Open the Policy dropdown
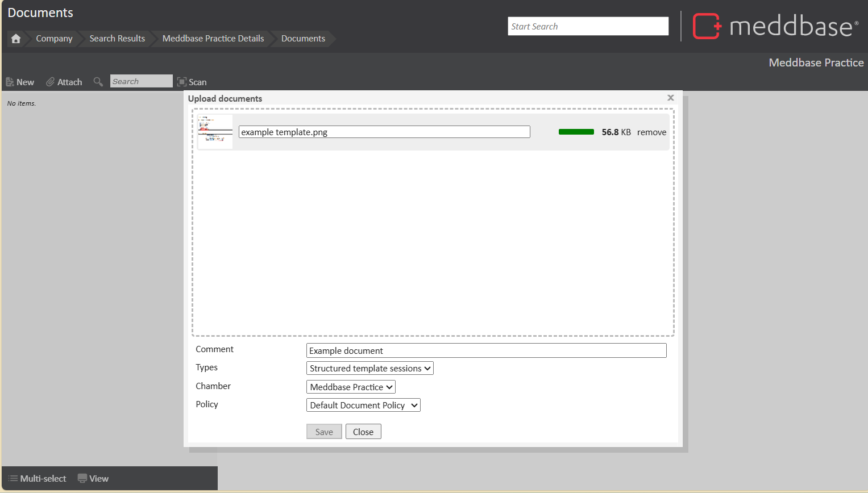The image size is (868, 493). click(363, 406)
